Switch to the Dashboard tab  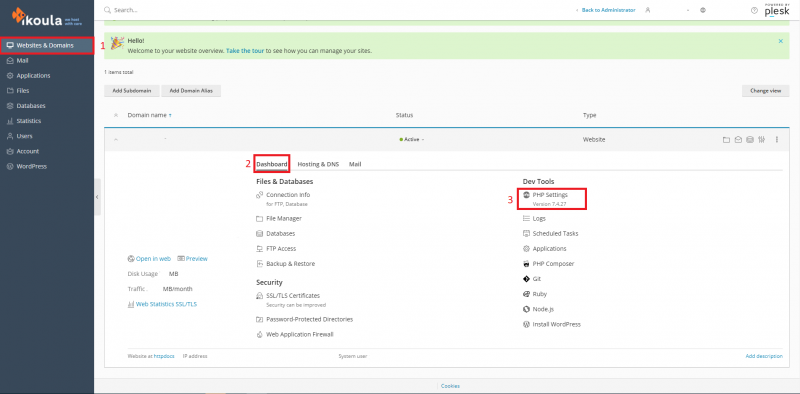point(271,164)
